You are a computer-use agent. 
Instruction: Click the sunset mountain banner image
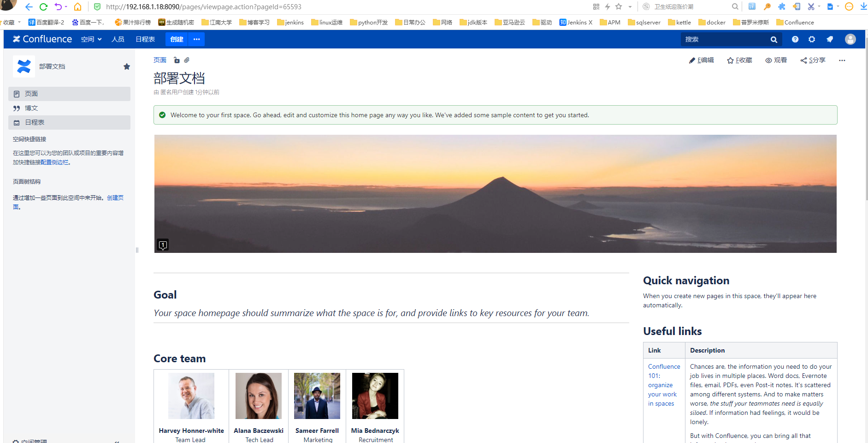point(496,194)
